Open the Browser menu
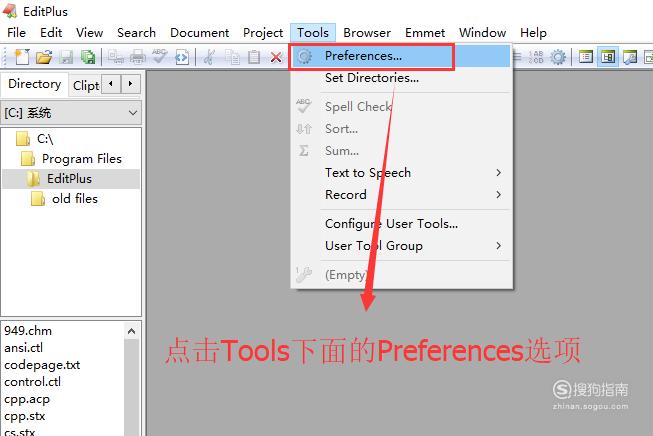 pyautogui.click(x=367, y=32)
